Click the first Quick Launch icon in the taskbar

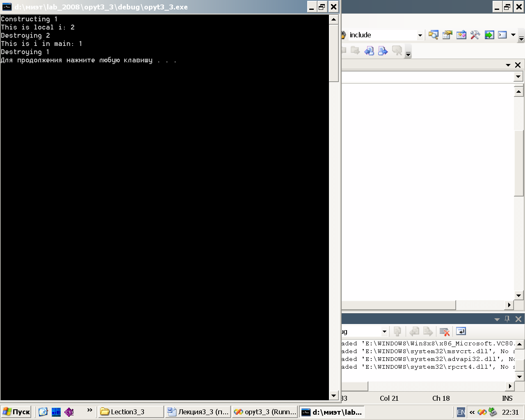pos(43,412)
